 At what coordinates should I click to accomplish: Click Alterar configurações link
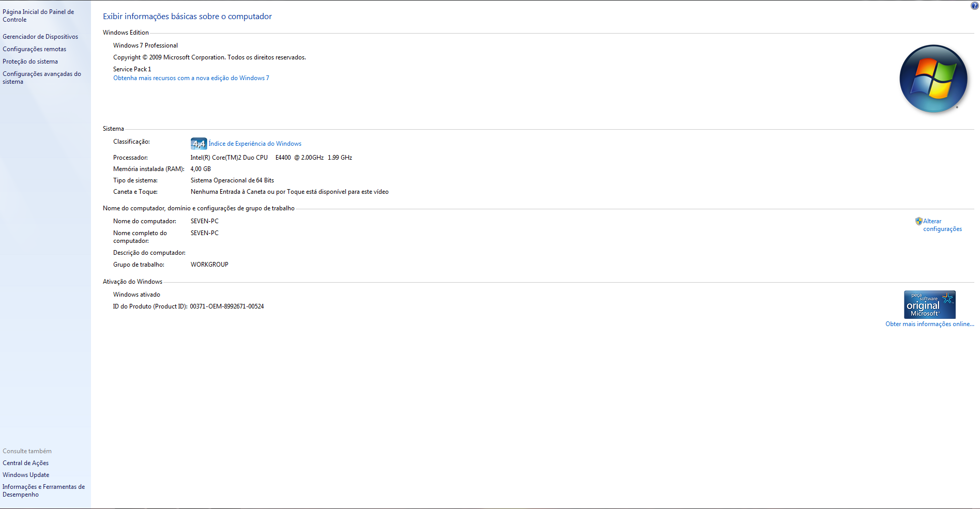pyautogui.click(x=942, y=225)
